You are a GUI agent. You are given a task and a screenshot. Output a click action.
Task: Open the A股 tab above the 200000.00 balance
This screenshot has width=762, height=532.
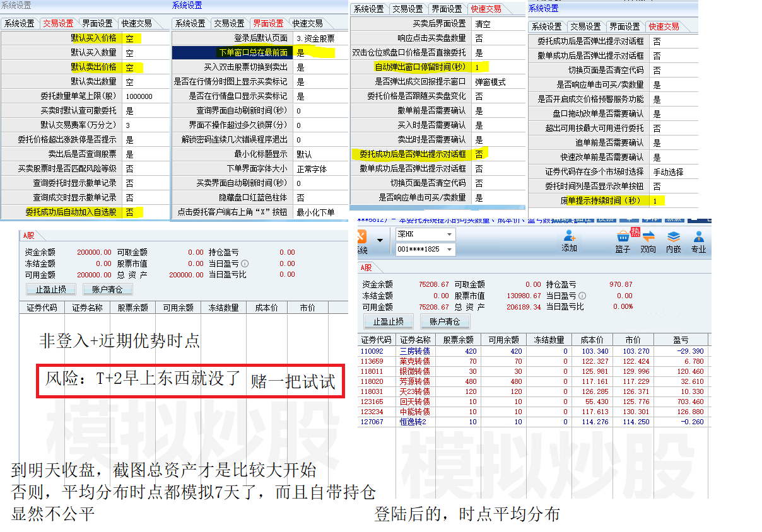point(29,235)
